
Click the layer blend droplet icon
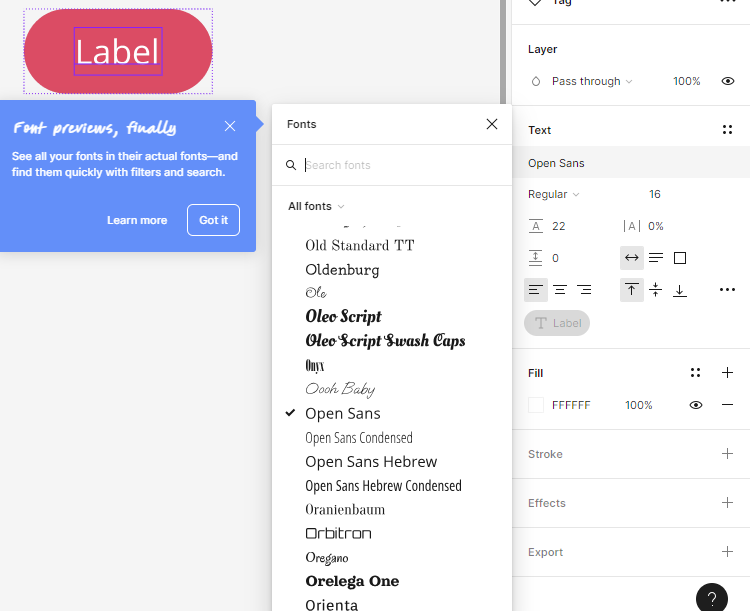tap(536, 81)
